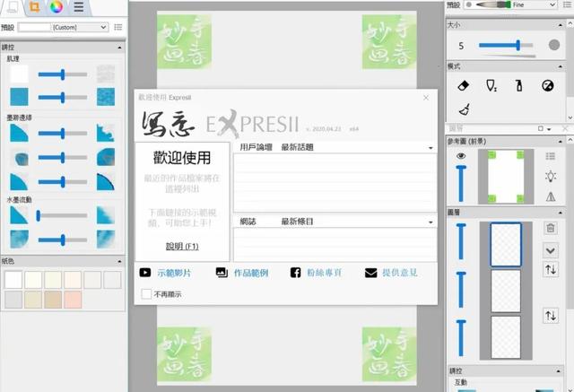Click the square float icon in the 圖層 title bar
Viewport: 574px width, 392px height.
click(541, 128)
